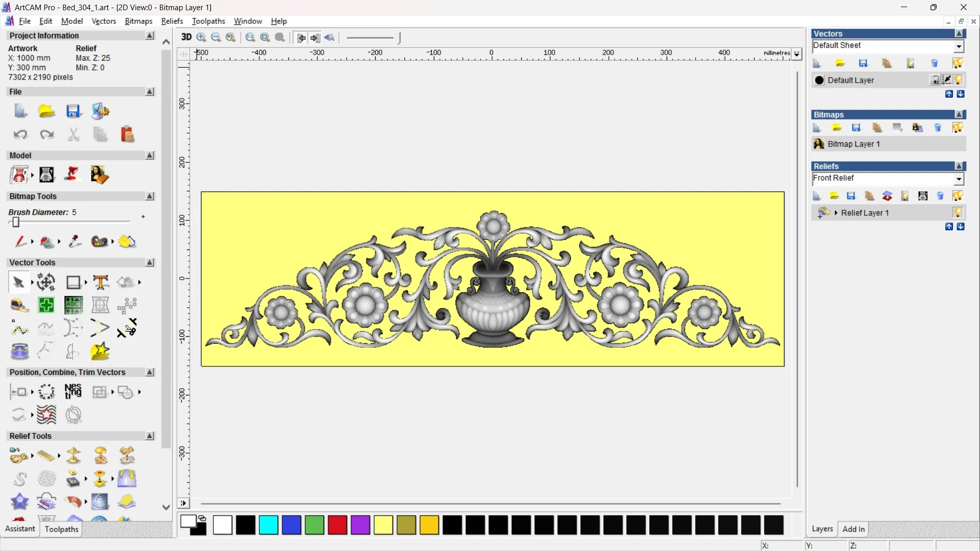Switch to the Add In tab

(853, 529)
